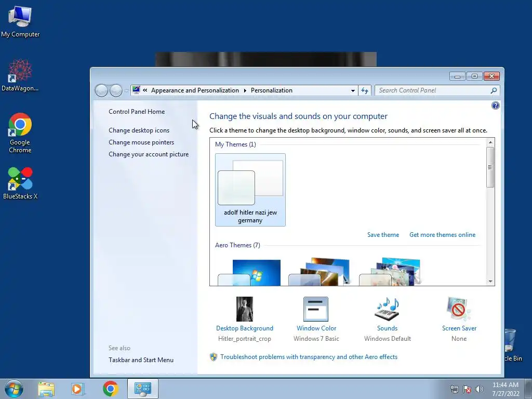The width and height of the screenshot is (532, 399).
Task: Open the Windows Start button
Action: 14,389
